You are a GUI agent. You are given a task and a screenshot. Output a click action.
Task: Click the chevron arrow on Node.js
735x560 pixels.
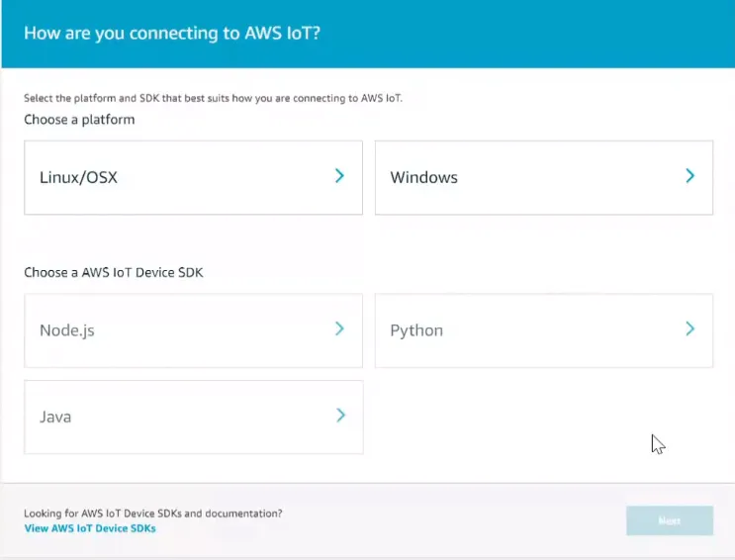[x=340, y=328]
